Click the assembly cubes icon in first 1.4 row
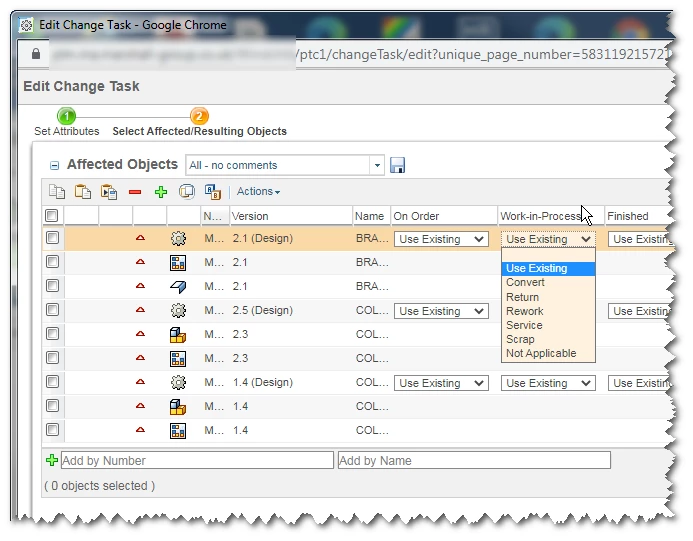The height and width of the screenshot is (541, 693). (178, 407)
